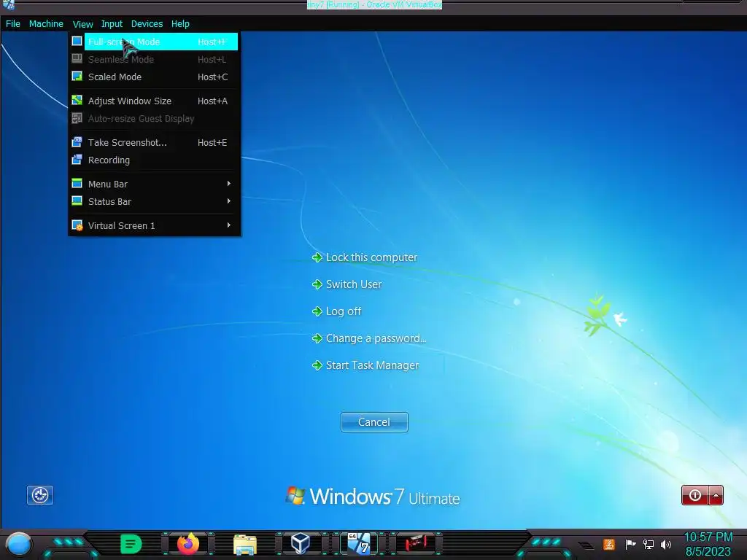This screenshot has width=747, height=560.
Task: Click the Recording icon
Action: click(77, 160)
